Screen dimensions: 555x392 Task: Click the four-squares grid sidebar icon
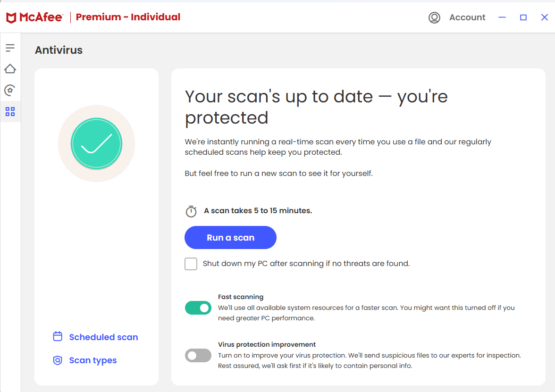click(x=10, y=112)
